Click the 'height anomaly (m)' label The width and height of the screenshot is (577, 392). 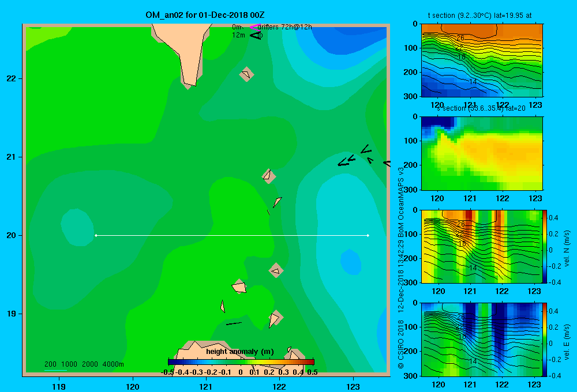[240, 352]
